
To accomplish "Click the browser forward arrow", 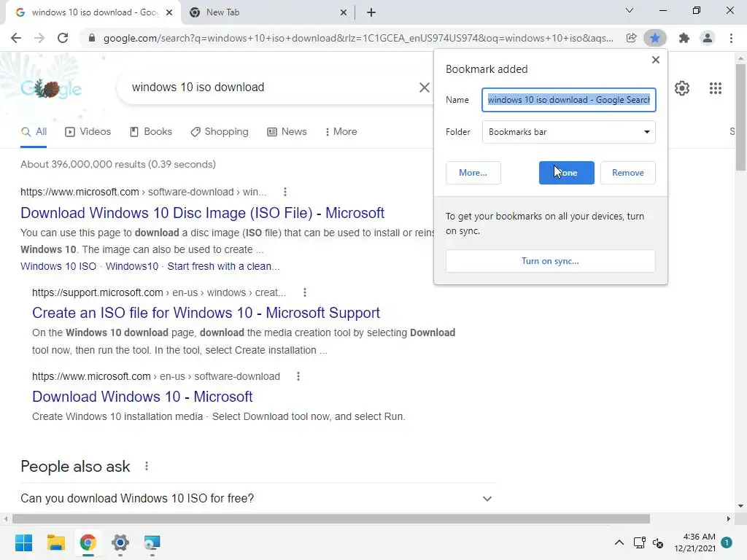I will [x=39, y=38].
